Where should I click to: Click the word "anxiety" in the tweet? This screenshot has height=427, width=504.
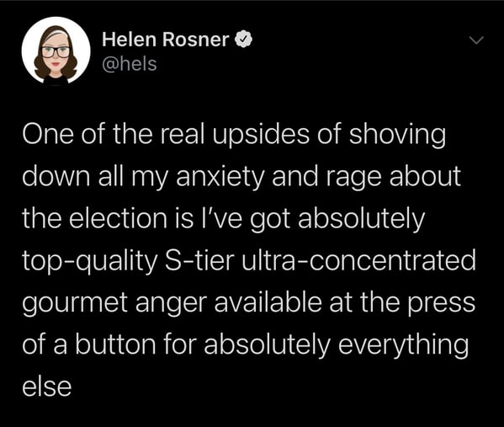[x=220, y=177]
